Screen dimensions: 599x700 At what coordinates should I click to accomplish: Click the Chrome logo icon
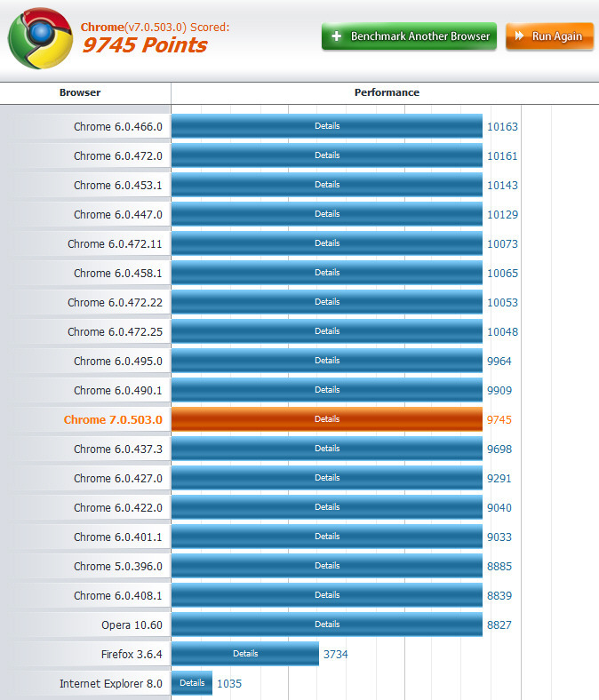point(41,38)
